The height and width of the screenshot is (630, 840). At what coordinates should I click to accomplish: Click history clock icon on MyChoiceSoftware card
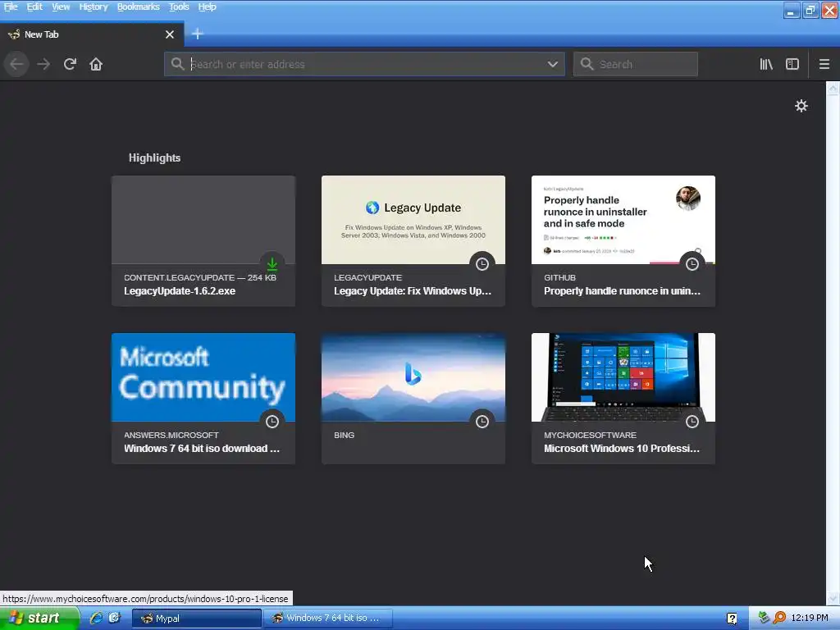(x=692, y=421)
